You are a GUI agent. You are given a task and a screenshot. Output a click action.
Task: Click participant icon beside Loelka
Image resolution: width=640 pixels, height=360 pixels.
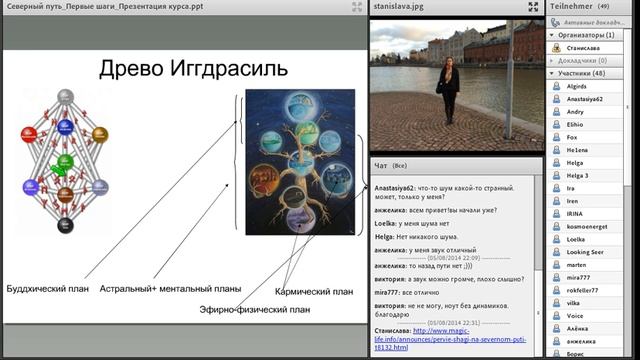(556, 239)
